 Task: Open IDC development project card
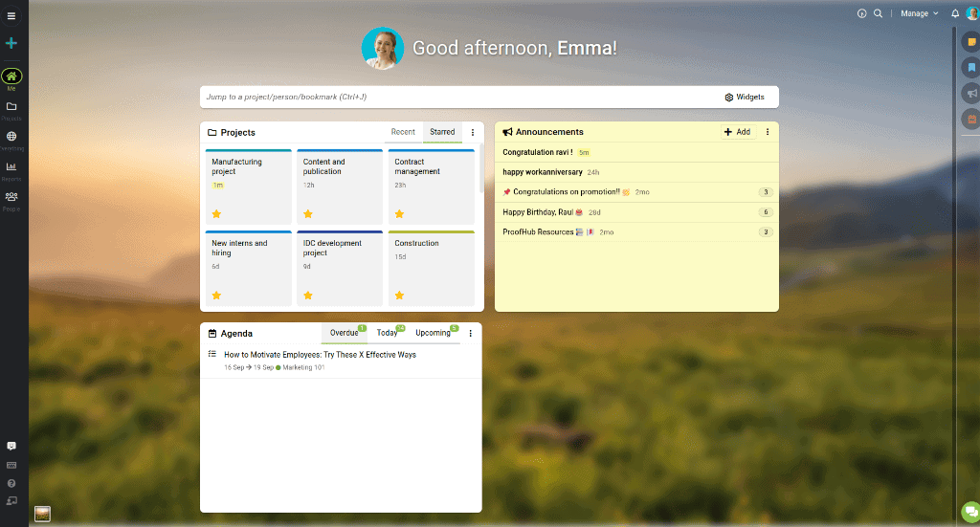340,269
